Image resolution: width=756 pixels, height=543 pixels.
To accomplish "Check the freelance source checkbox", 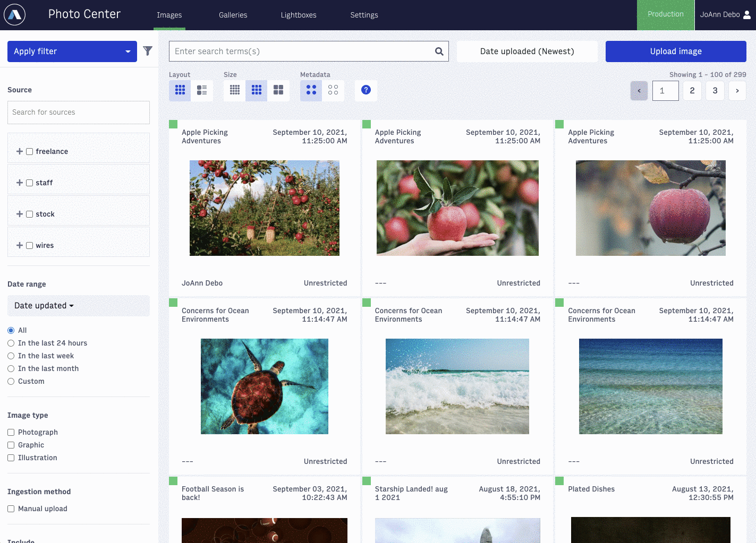I will (x=30, y=151).
